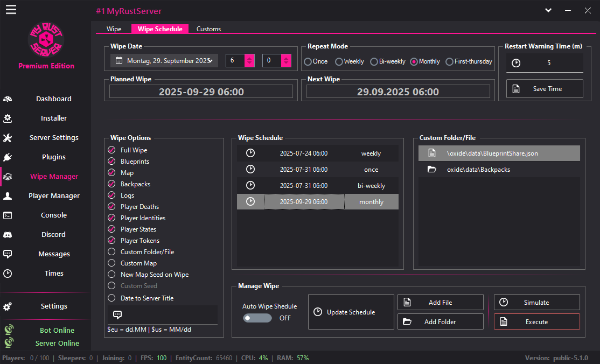Screen dimensions: 600x364
Task: Uncheck the Backpacks wipe option
Action: (x=111, y=184)
